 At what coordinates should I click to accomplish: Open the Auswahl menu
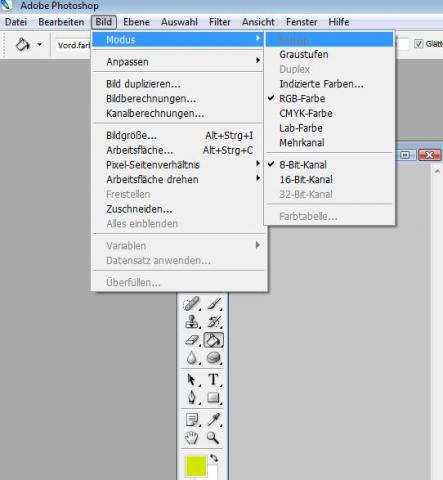pyautogui.click(x=179, y=22)
